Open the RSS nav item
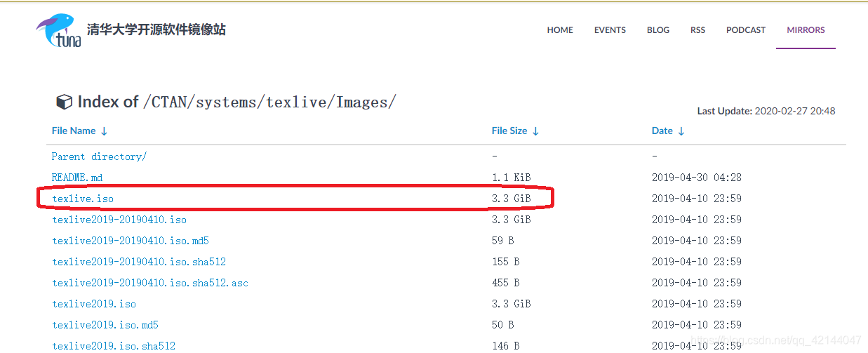Viewport: 868px width, 353px height. 697,30
